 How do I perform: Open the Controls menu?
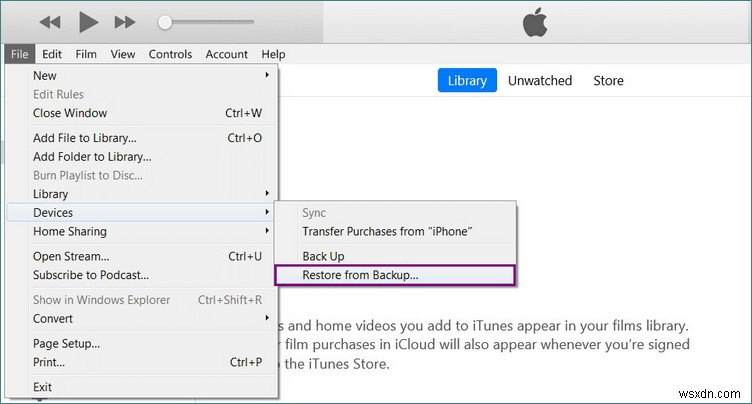(x=170, y=54)
